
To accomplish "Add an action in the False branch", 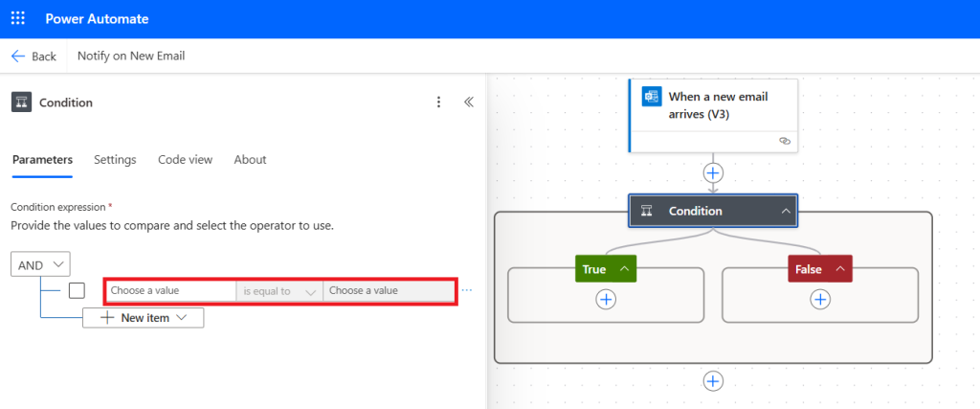I will (820, 300).
